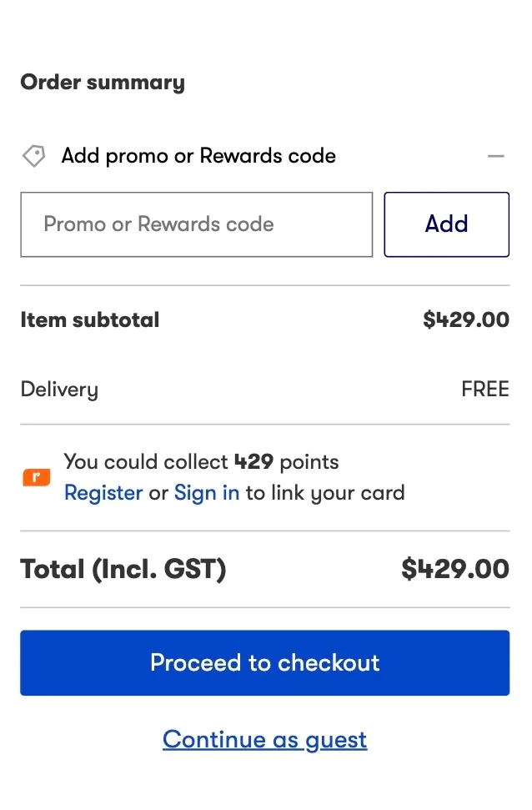Open the Register link
Image resolution: width=532 pixels, height=810 pixels.
(x=103, y=493)
